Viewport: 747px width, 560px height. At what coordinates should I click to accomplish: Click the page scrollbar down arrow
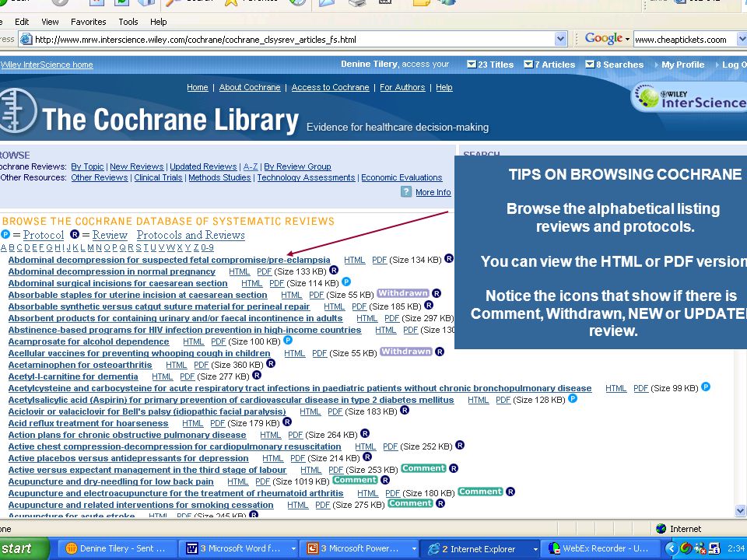pyautogui.click(x=740, y=511)
